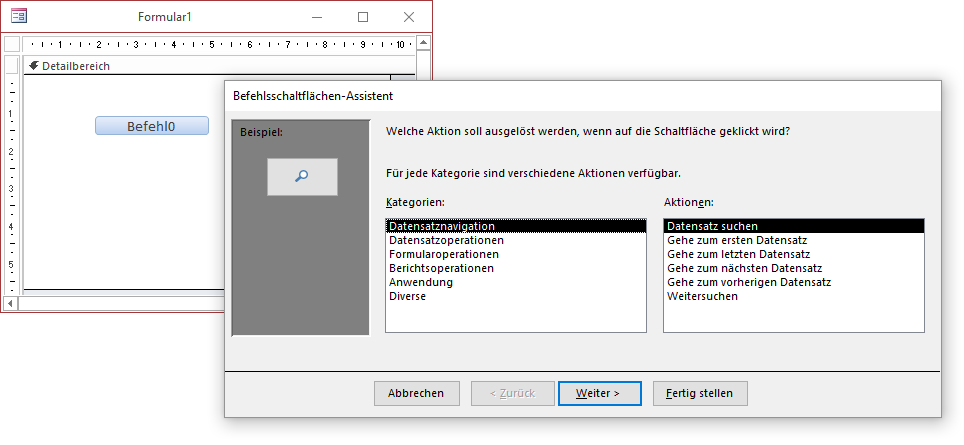
Task: Close the Formular1 window
Action: [409, 17]
